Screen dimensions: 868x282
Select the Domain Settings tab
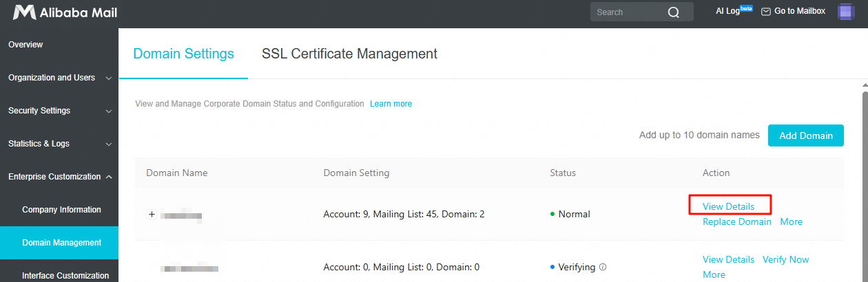point(183,54)
